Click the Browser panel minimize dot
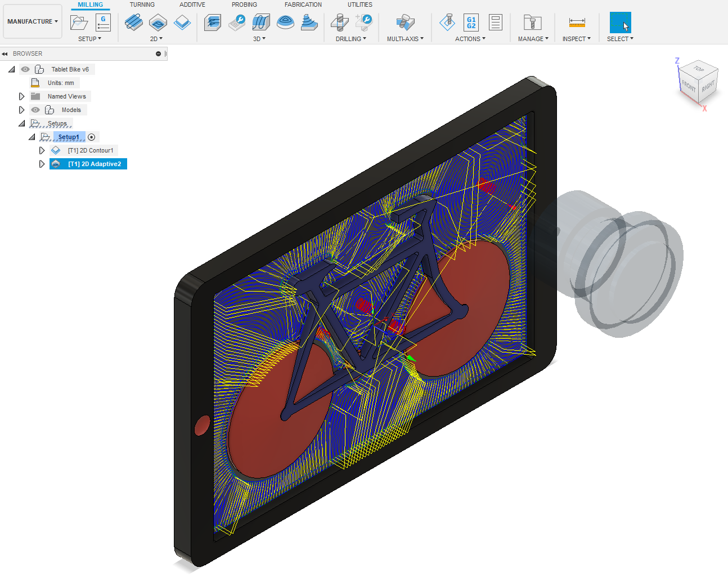 coord(158,53)
